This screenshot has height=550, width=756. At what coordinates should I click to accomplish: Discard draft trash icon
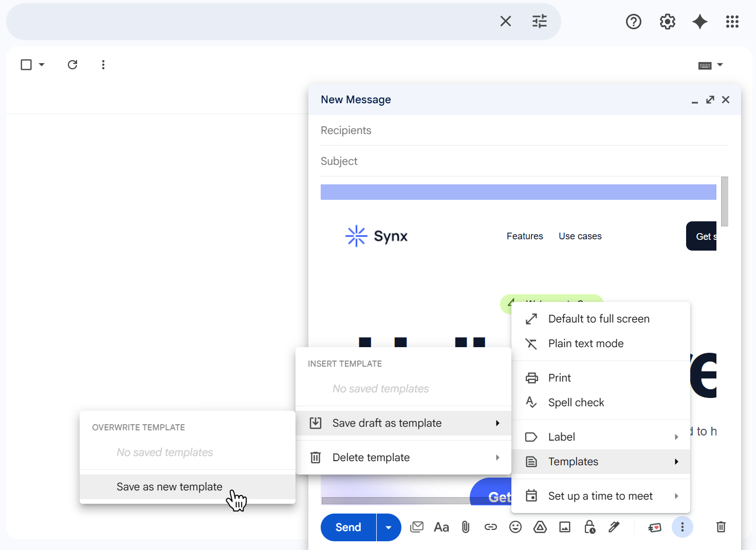[x=721, y=527]
